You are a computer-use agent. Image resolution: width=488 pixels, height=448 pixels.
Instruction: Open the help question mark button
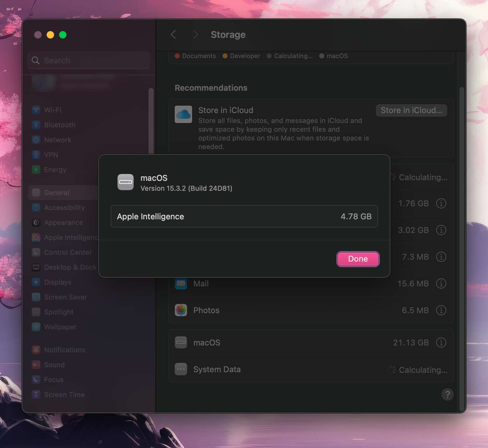[447, 395]
